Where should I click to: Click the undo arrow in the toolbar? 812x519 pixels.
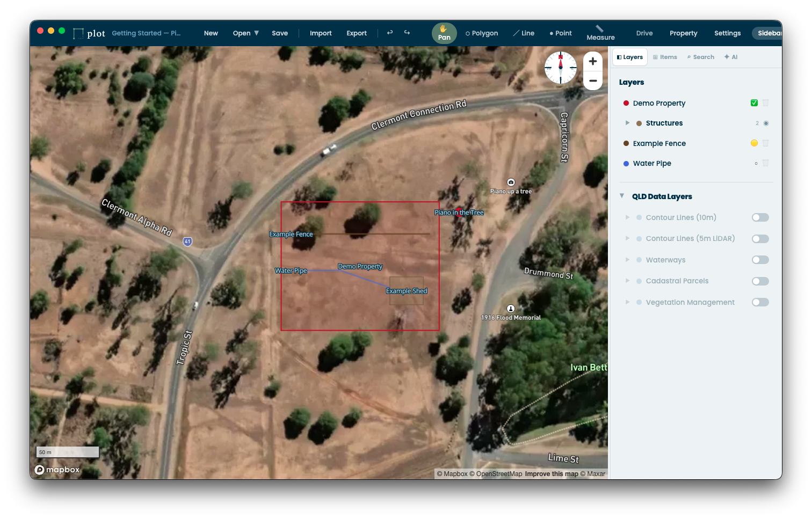[x=389, y=33]
